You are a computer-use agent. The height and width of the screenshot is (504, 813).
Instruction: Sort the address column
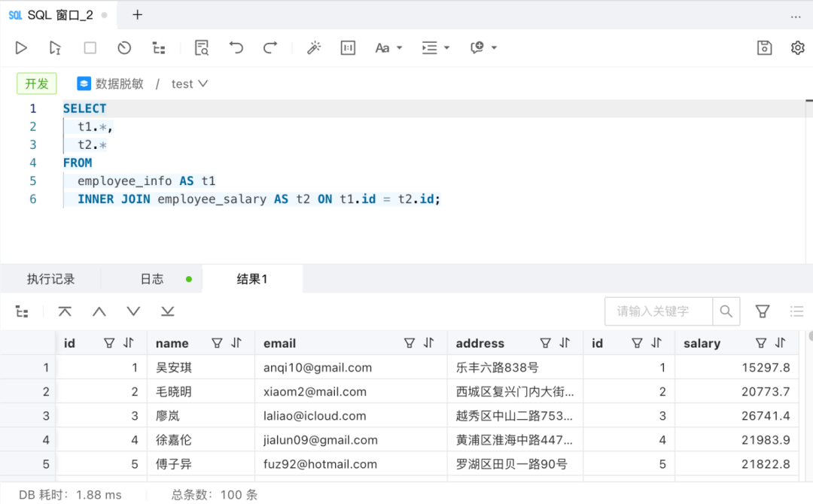click(565, 343)
